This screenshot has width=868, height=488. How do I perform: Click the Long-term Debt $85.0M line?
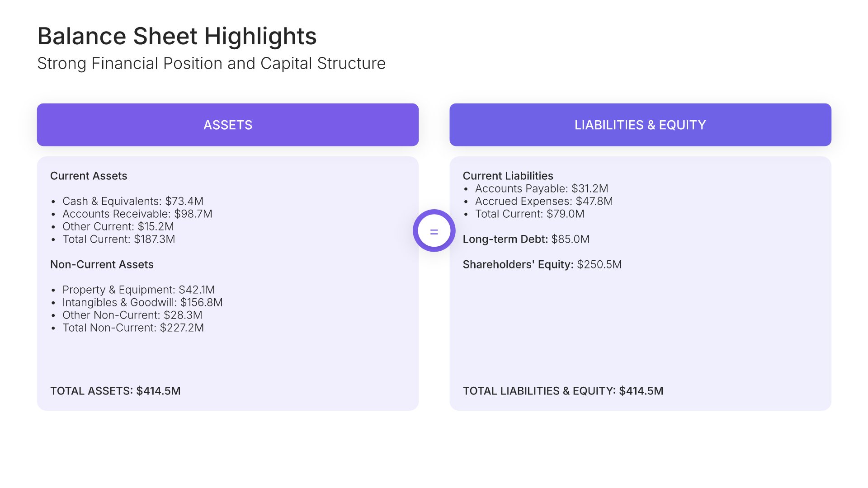click(526, 239)
